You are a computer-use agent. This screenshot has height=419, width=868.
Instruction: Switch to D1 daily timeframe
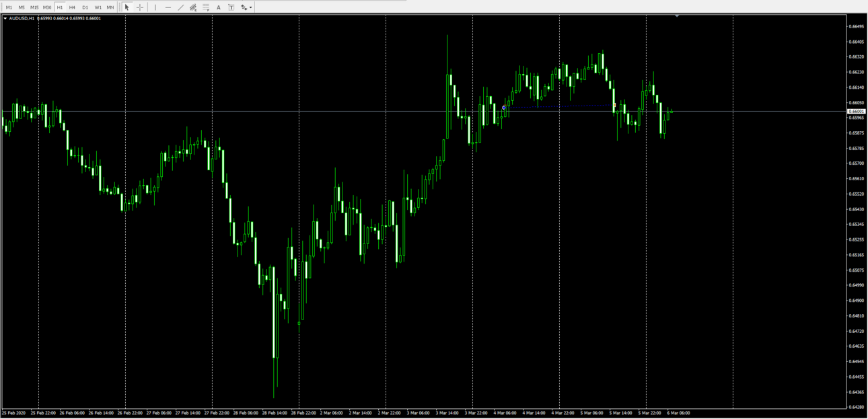click(x=85, y=7)
